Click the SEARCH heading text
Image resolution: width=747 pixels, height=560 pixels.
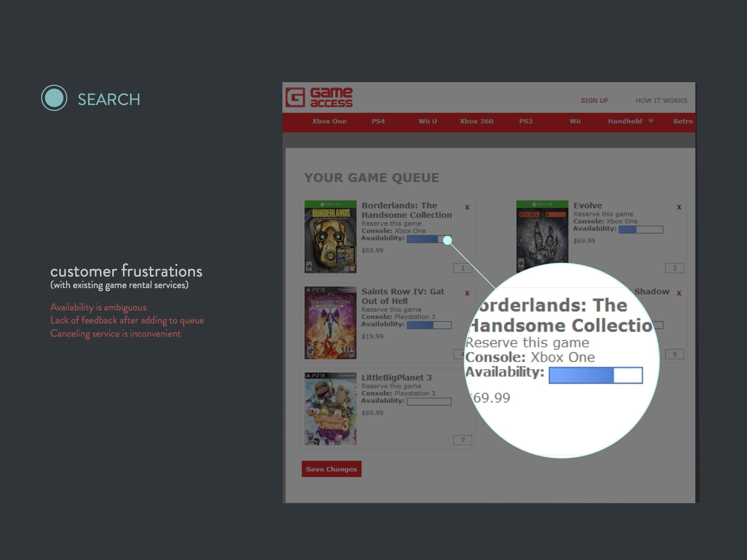coord(109,99)
